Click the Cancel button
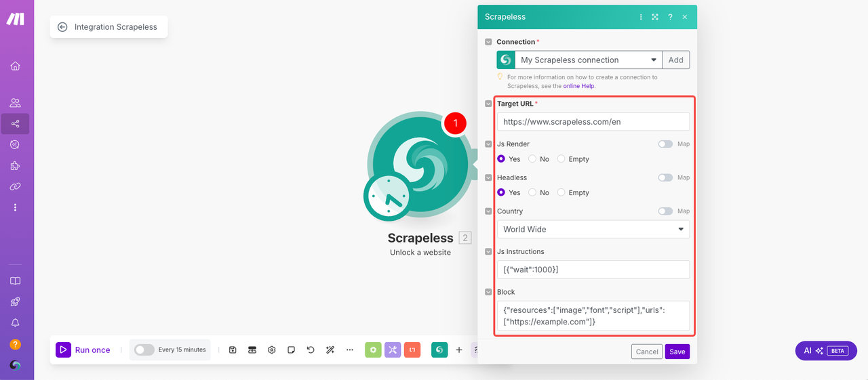 [x=647, y=352]
